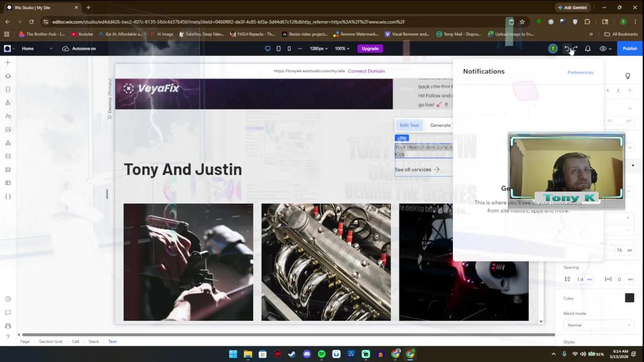Viewport: 644px width, 362px height.
Task: Open Steam from taskbar
Action: click(292, 354)
